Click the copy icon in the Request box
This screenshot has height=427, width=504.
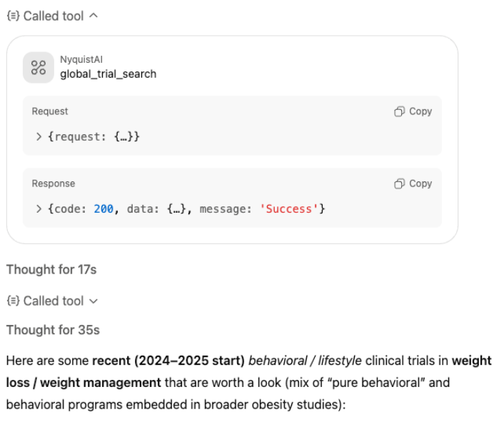pos(400,111)
